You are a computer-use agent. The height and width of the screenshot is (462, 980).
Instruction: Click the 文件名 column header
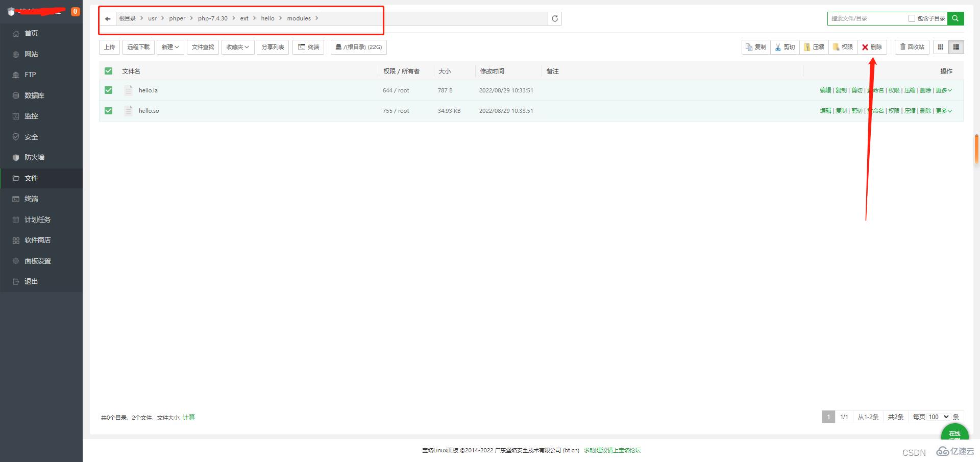point(131,71)
